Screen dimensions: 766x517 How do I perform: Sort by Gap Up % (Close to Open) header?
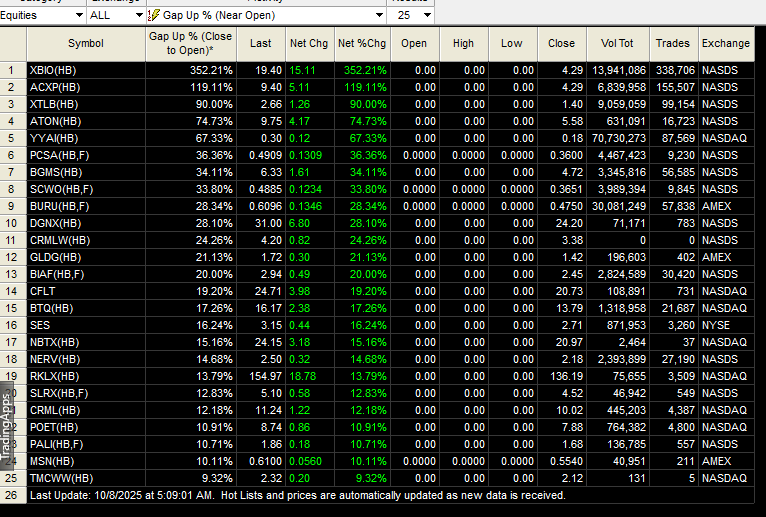click(191, 43)
